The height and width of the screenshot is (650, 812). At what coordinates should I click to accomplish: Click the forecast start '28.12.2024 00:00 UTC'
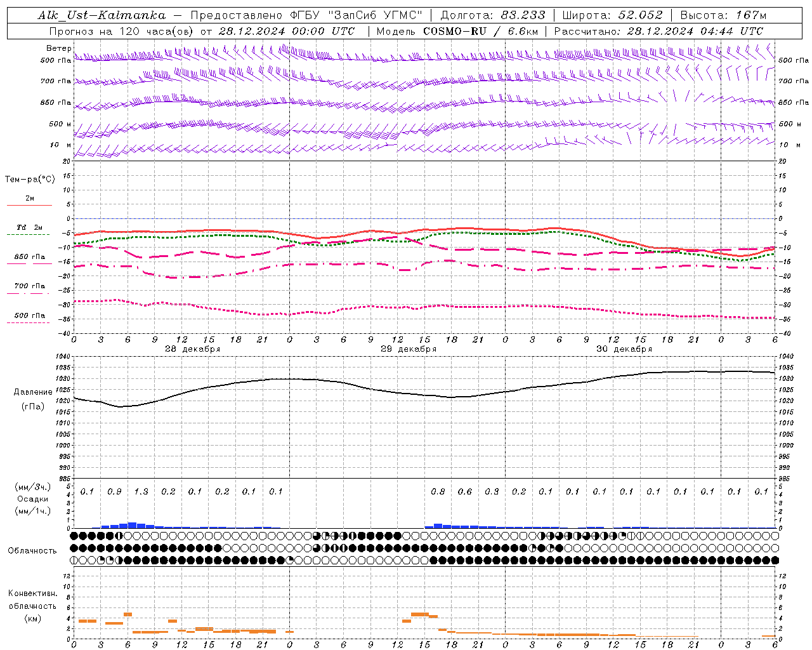[286, 31]
